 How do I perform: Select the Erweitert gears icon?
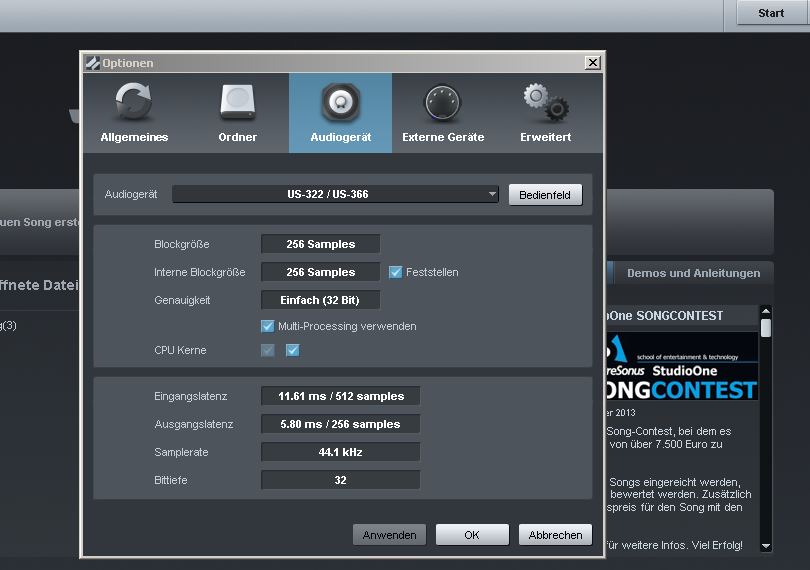pyautogui.click(x=545, y=103)
